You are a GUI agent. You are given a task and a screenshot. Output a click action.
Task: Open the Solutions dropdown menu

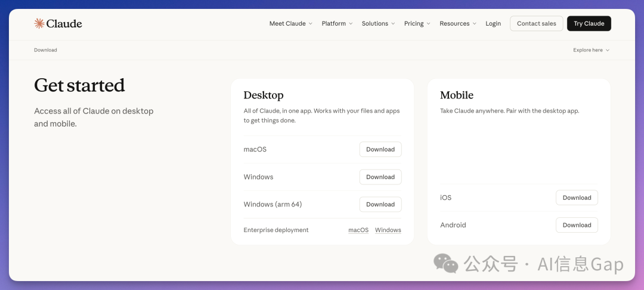click(378, 24)
